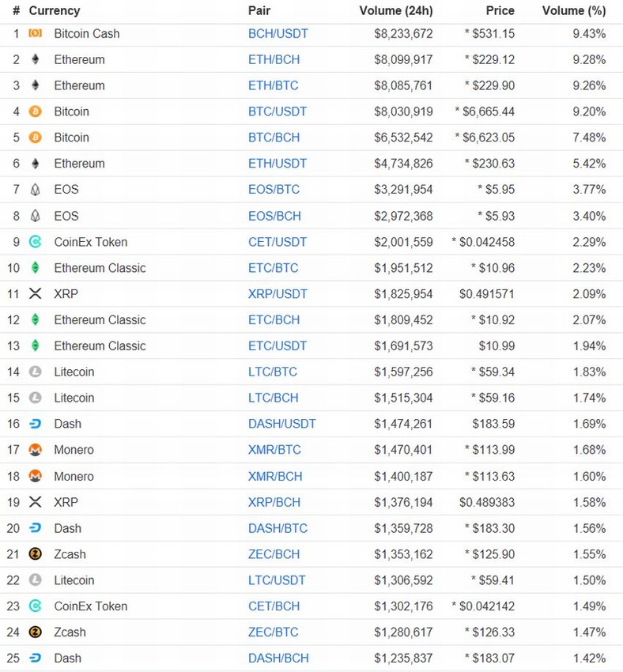The width and height of the screenshot is (623, 672).
Task: Sort by Price column header
Action: (500, 11)
